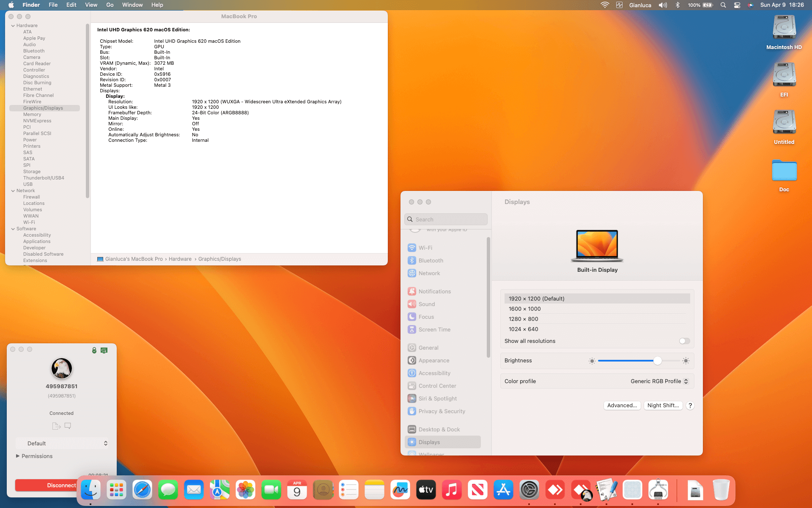
Task: Open Notifications settings
Action: tap(434, 291)
